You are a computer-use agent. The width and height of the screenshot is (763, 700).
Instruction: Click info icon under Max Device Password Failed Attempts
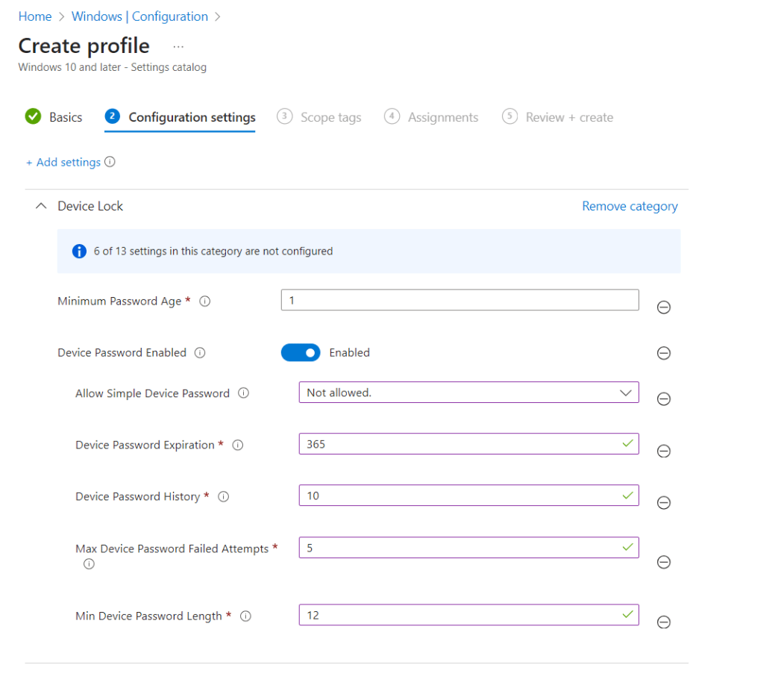tap(89, 564)
